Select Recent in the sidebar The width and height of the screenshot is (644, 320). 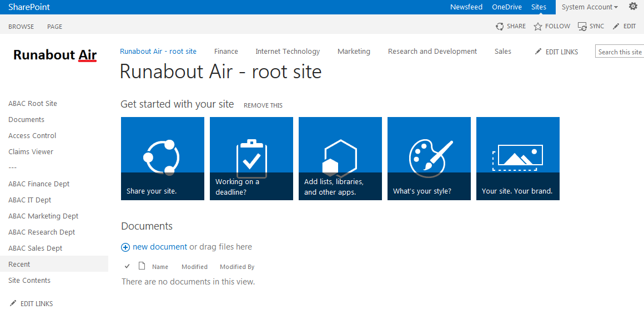(54, 264)
